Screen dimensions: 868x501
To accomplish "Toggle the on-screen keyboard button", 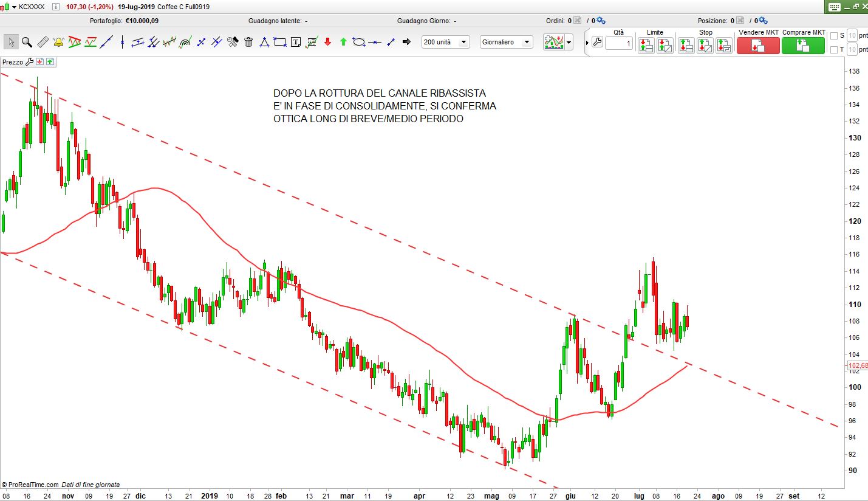I will point(835,7).
